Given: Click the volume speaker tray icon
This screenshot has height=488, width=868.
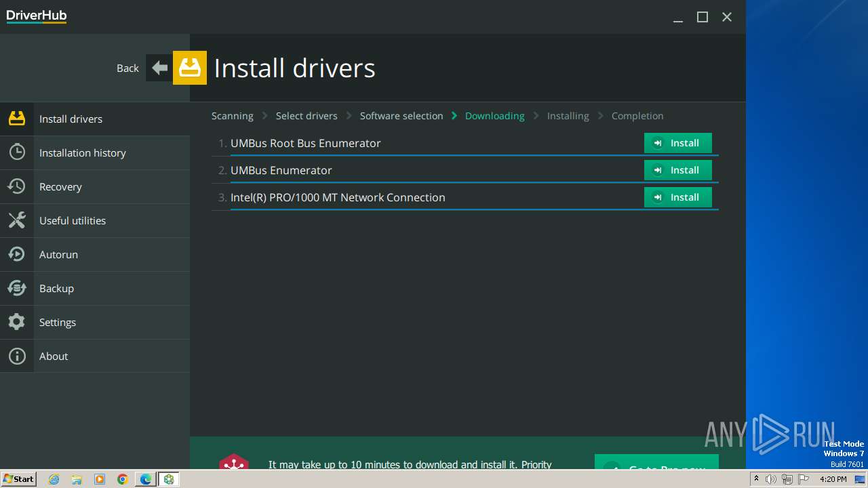Looking at the screenshot, I should [771, 479].
